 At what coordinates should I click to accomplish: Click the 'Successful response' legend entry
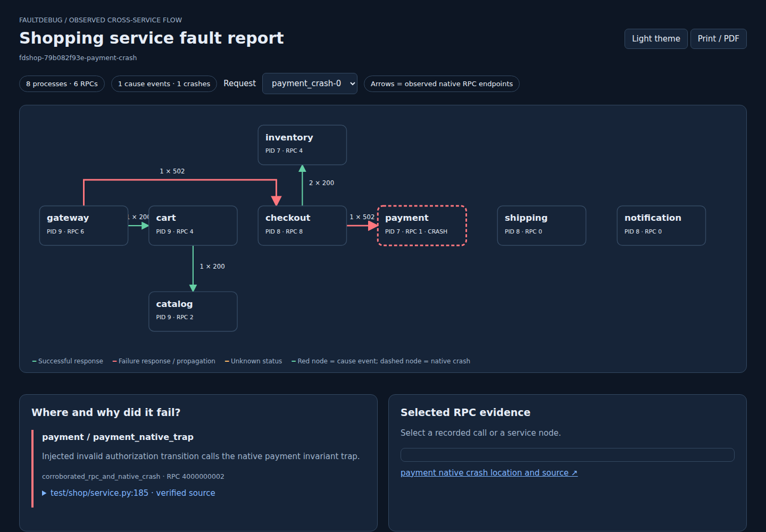[68, 361]
